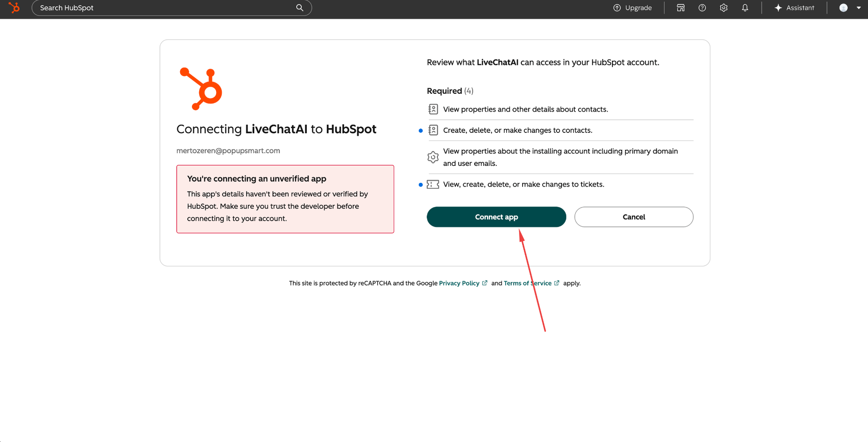Image resolution: width=868 pixels, height=442 pixels.
Task: Click the HubSpot sprocket logo in top bar
Action: click(x=14, y=8)
